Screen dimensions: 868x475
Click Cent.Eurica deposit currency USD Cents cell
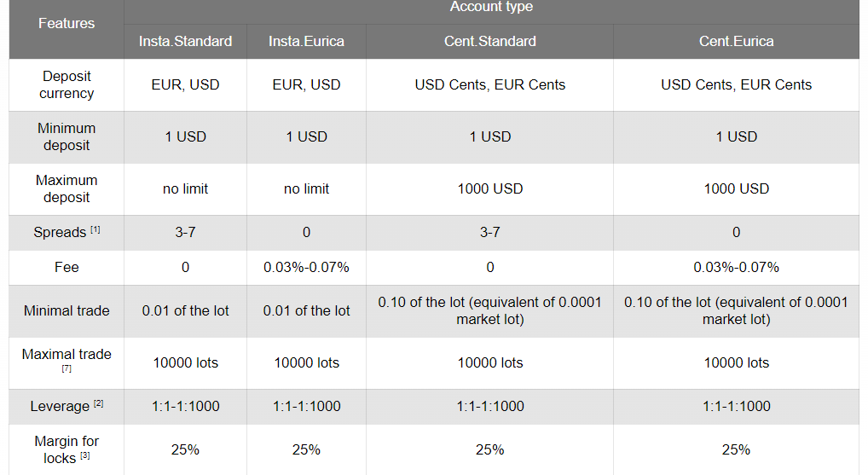(x=736, y=84)
